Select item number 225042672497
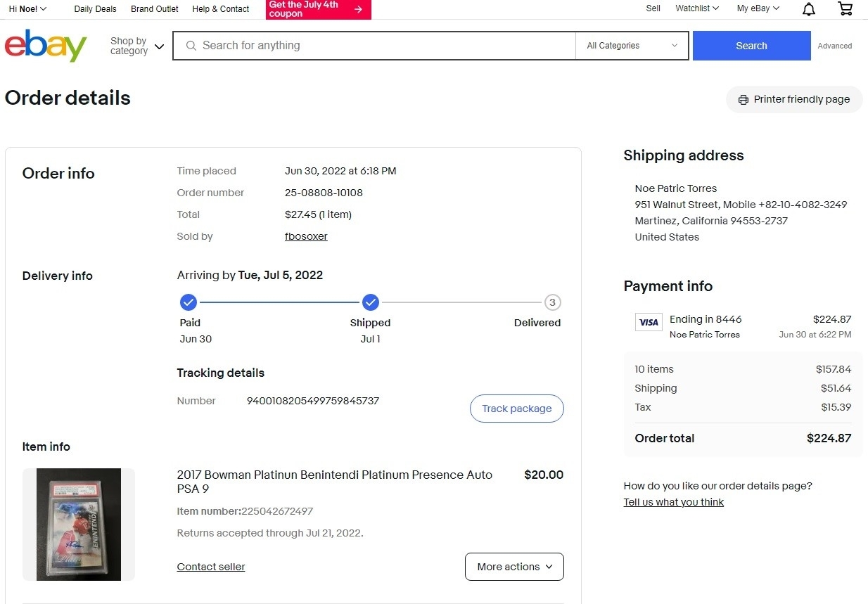Viewport: 868px width, 604px height. point(277,511)
